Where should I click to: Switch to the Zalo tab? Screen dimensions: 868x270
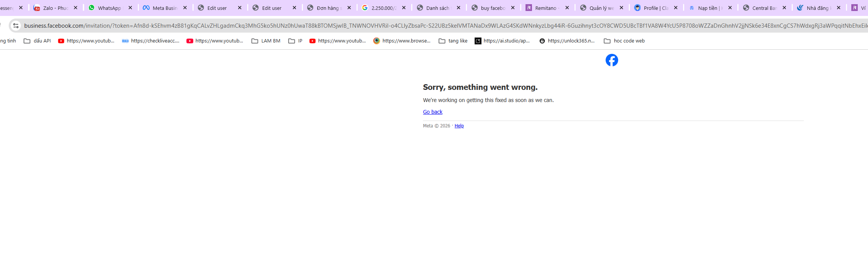tap(56, 8)
